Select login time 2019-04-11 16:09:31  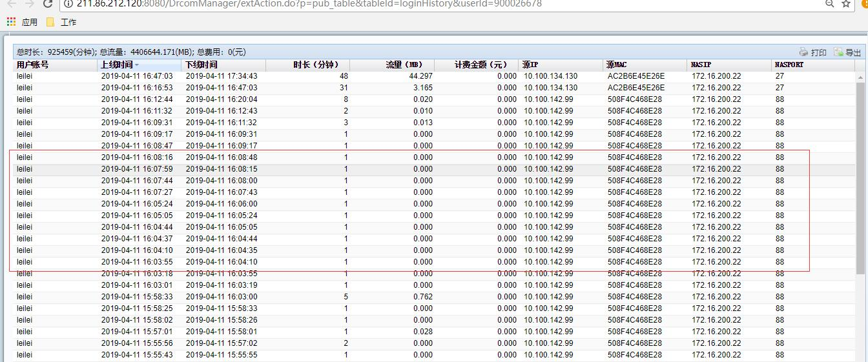coord(137,123)
